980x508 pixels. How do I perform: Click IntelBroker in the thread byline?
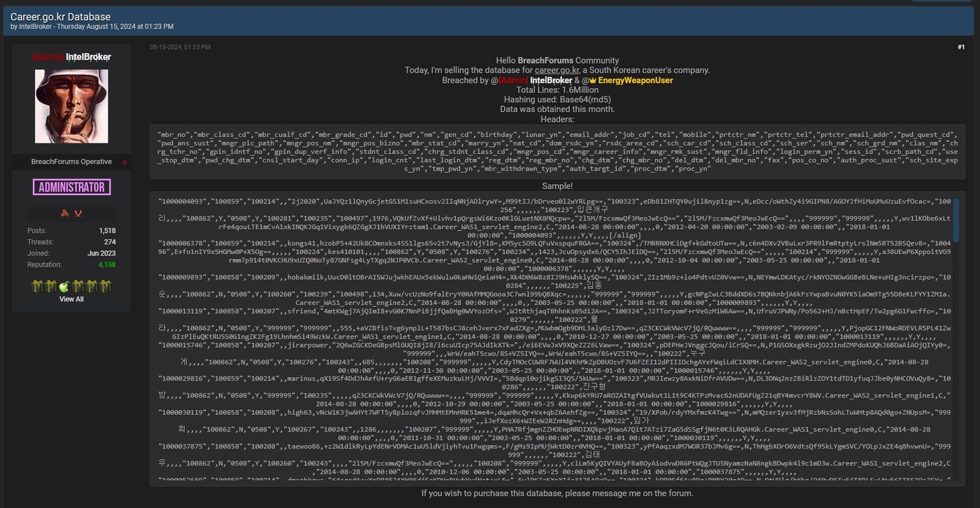click(x=36, y=27)
